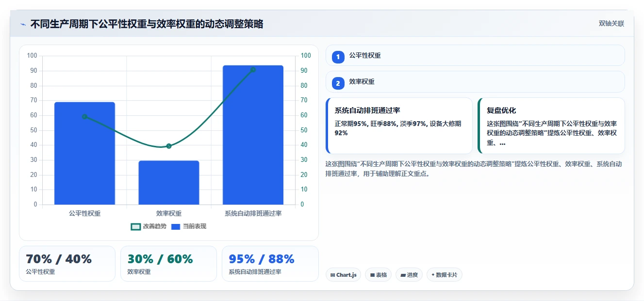
Task: Click the 效率权重 blue bar
Action: pos(169,183)
